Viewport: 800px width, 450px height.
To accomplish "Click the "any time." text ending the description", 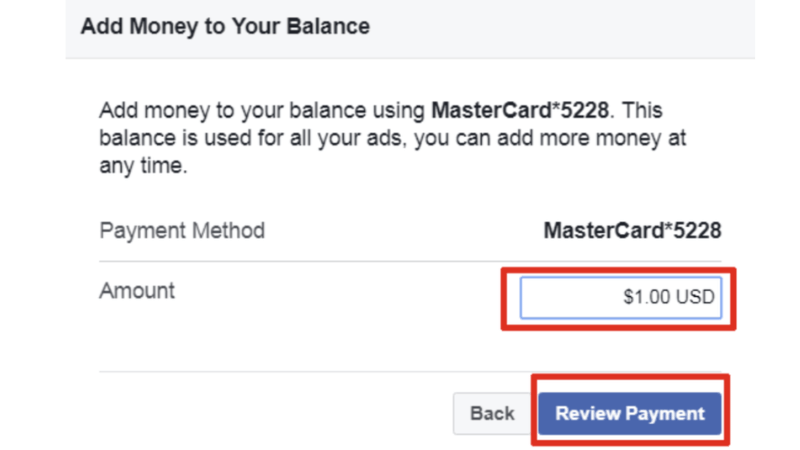I will 143,165.
